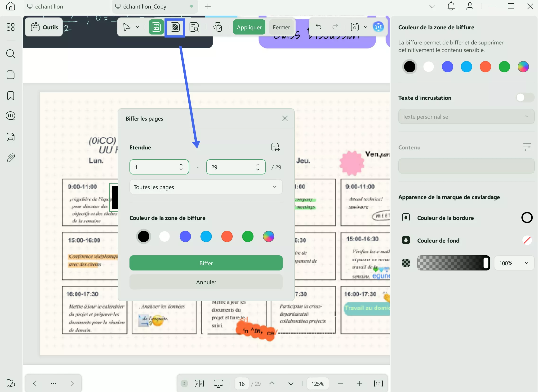This screenshot has height=392, width=538.
Task: Redo the last action
Action: (x=335, y=26)
